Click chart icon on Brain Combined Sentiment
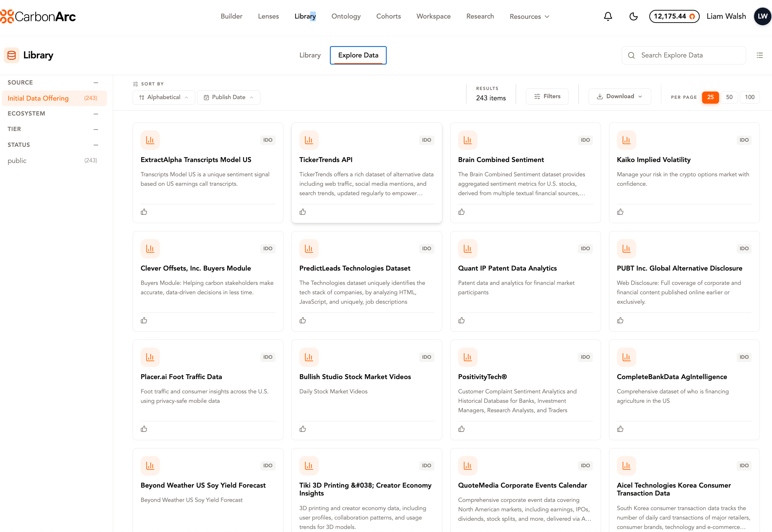Screen dimensions: 772x532 click(x=468, y=140)
